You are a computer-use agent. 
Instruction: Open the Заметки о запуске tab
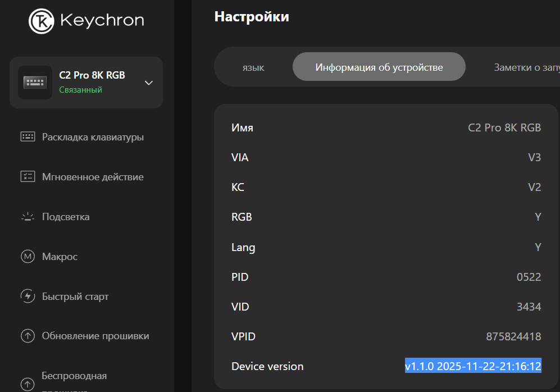pyautogui.click(x=526, y=67)
